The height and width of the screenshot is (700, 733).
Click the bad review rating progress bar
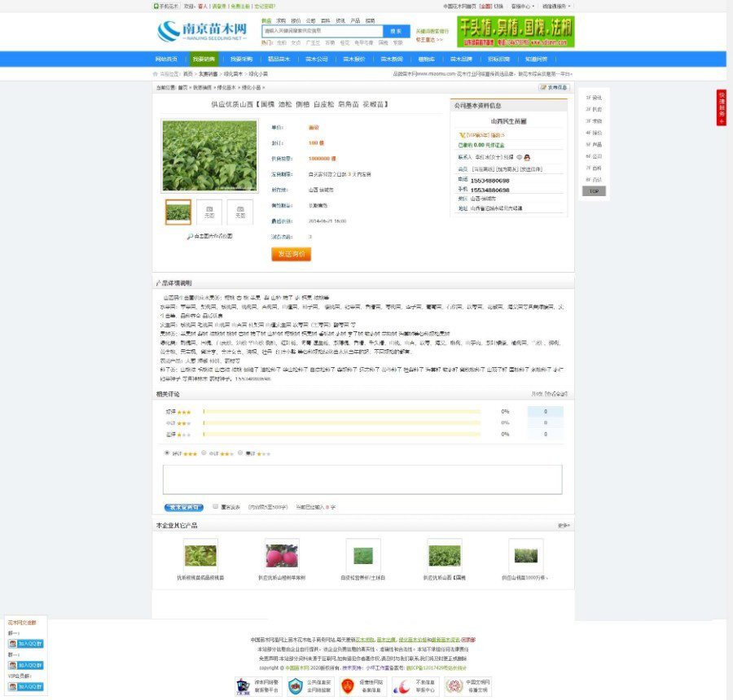(x=342, y=434)
